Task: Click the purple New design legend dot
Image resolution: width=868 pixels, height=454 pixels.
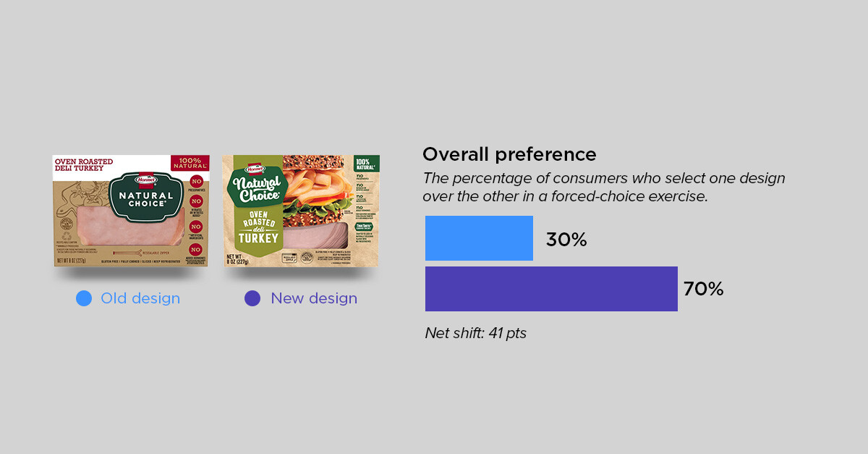Action: [252, 298]
